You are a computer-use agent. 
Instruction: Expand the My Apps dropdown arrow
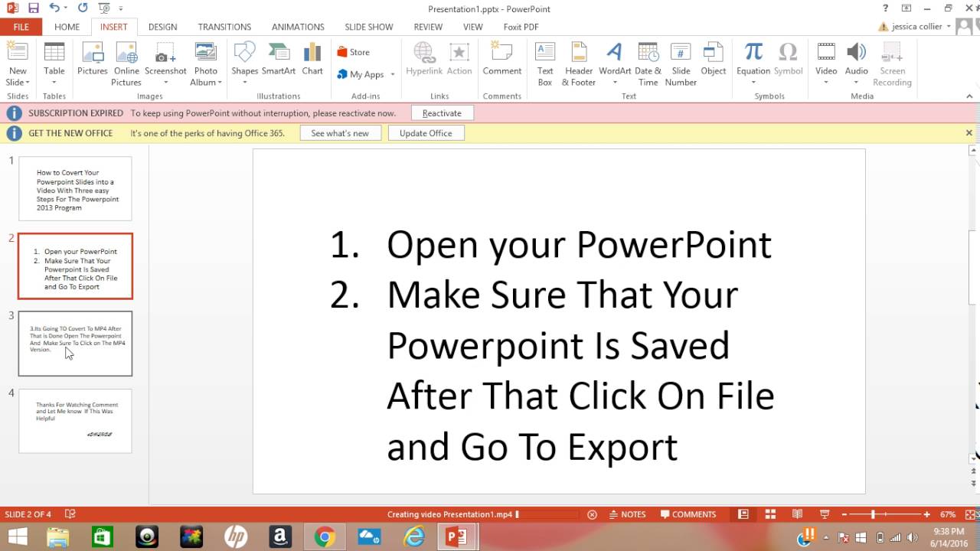click(393, 74)
